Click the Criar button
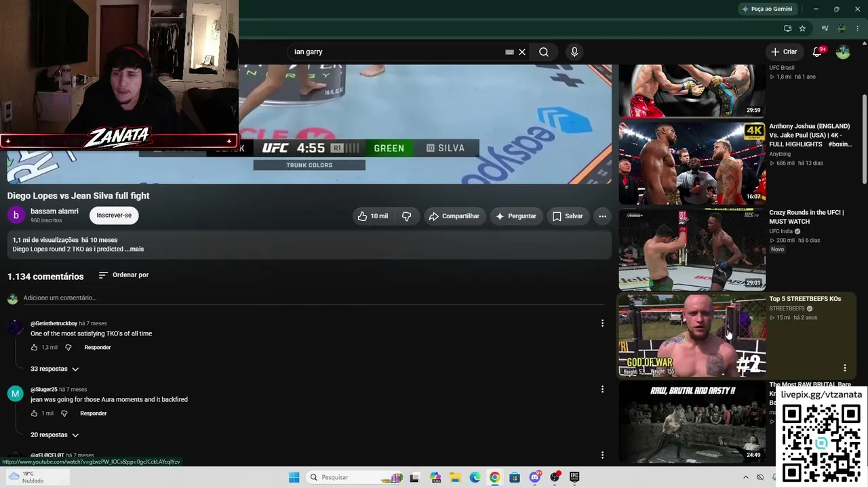This screenshot has width=868, height=488. tap(784, 52)
